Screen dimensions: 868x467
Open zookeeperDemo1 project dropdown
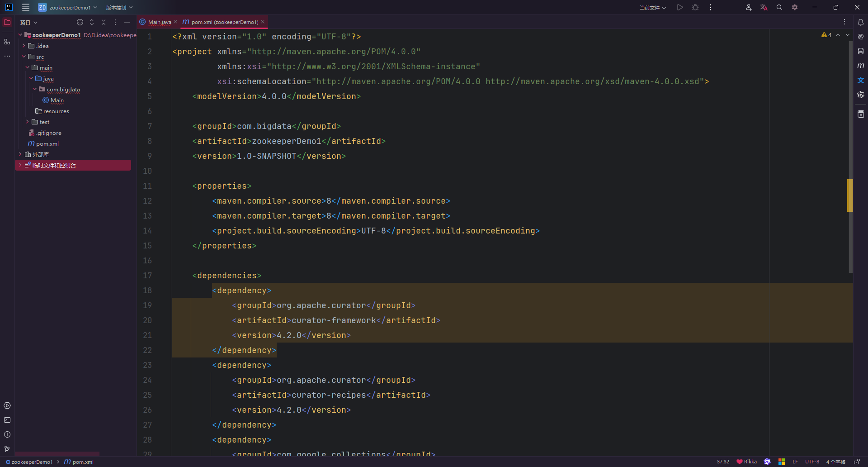(x=68, y=7)
